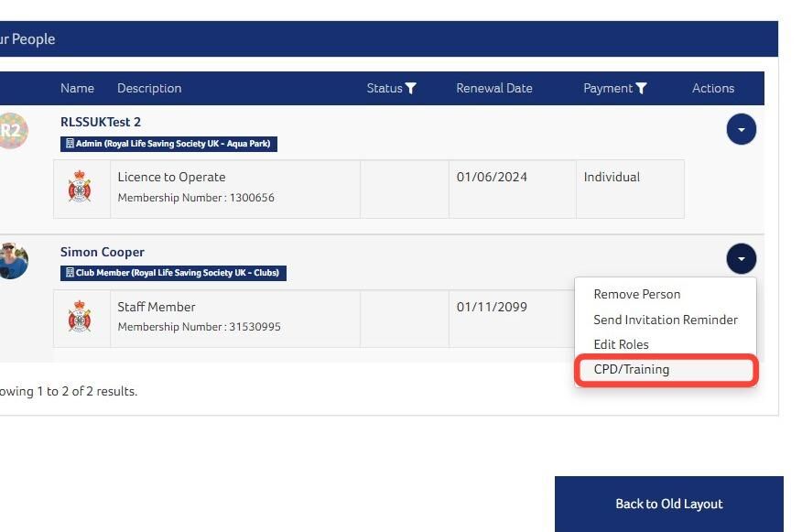Click the Renewal Date column header
This screenshot has height=532, width=802.
pyautogui.click(x=494, y=89)
